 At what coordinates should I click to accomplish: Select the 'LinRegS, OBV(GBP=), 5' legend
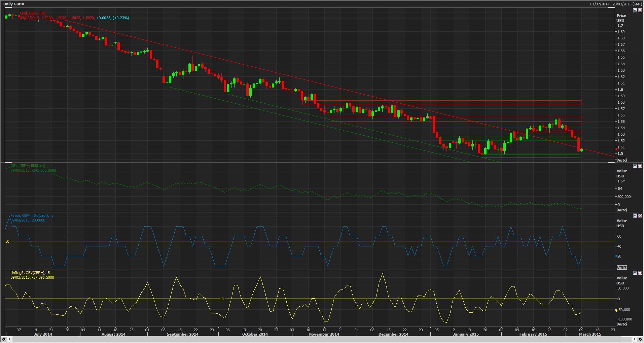coord(30,273)
